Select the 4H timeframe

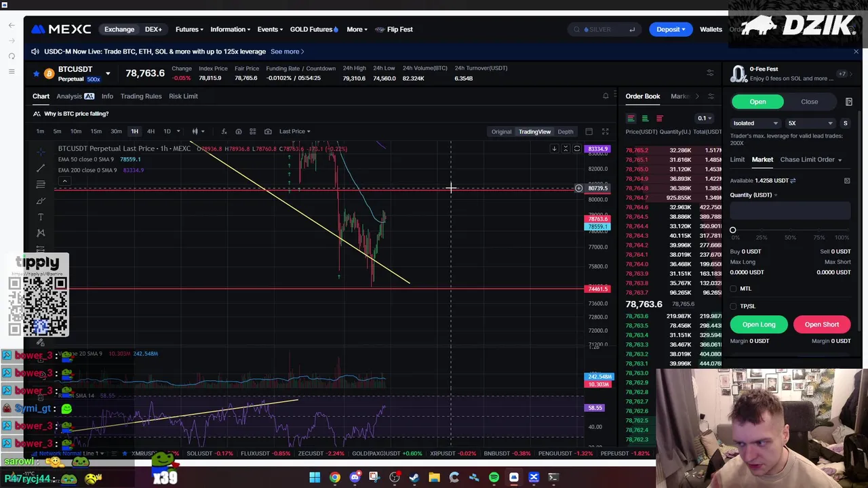[x=151, y=131]
